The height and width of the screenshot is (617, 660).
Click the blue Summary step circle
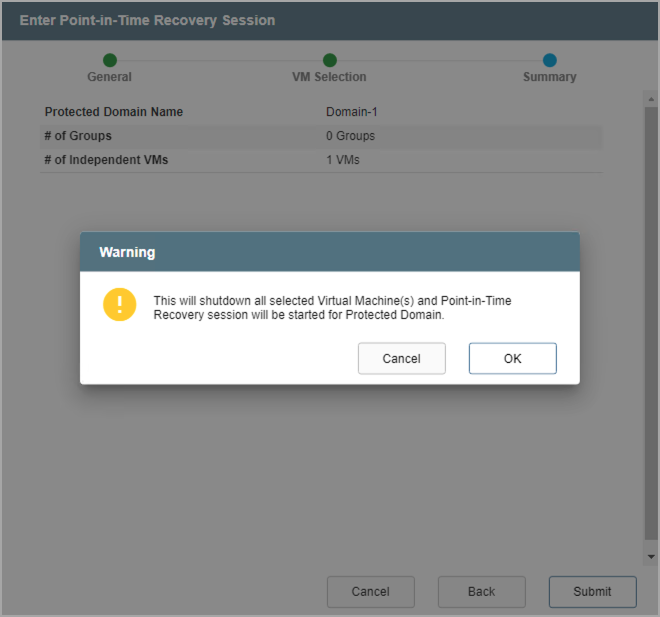[550, 61]
